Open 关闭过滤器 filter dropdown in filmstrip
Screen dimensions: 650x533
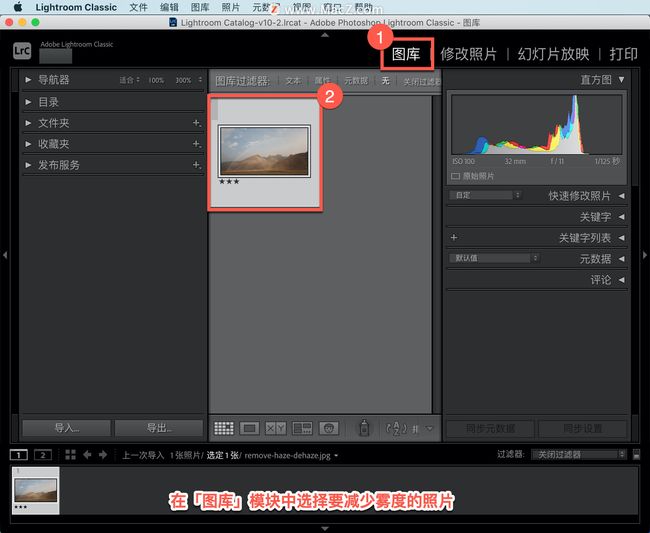pos(578,455)
